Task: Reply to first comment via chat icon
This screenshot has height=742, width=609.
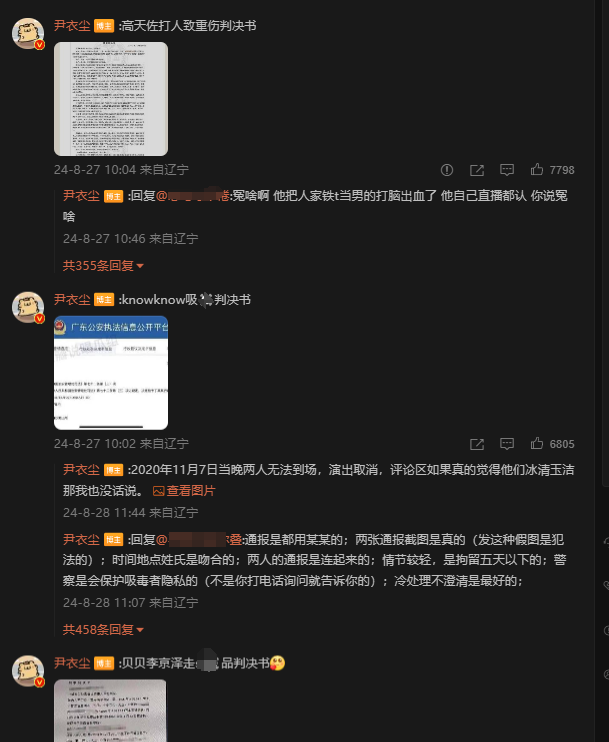Action: click(x=507, y=170)
